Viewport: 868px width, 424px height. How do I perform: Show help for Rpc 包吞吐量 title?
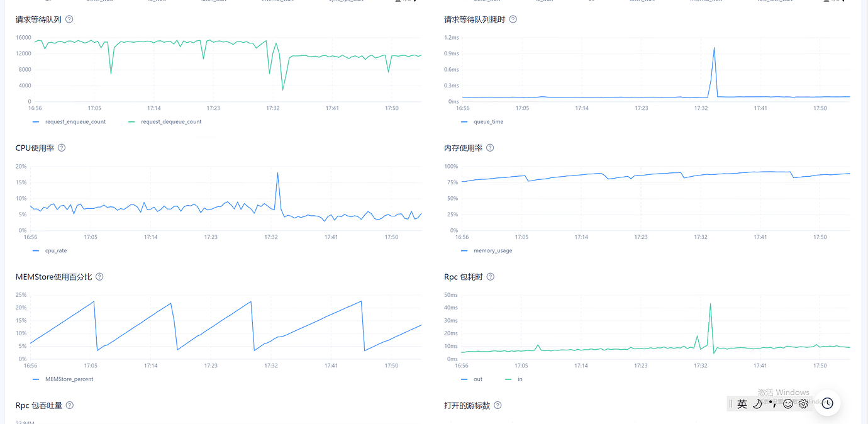tap(70, 406)
